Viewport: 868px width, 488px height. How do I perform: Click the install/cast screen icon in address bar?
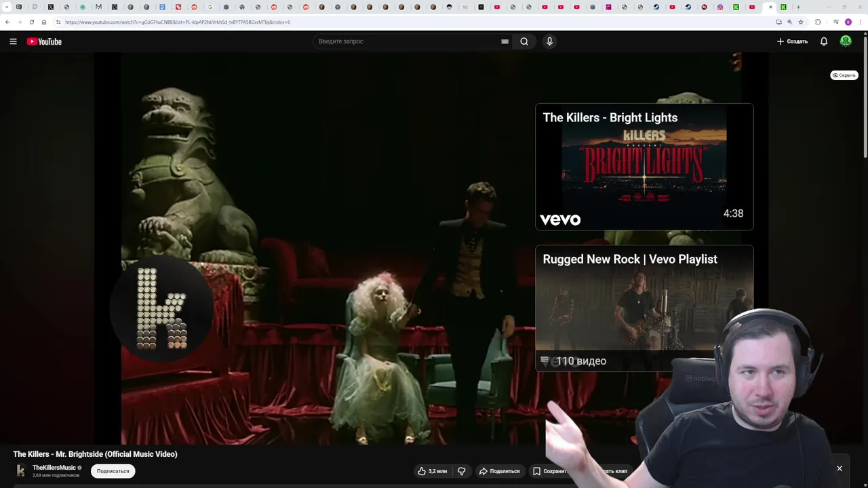779,22
